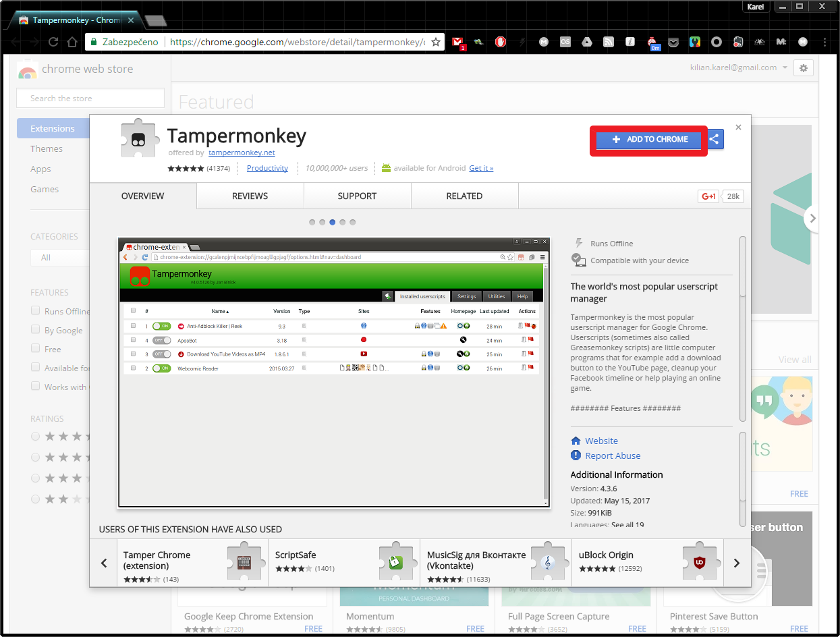The height and width of the screenshot is (637, 840).
Task: Open the Report Abuse link
Action: click(x=613, y=455)
